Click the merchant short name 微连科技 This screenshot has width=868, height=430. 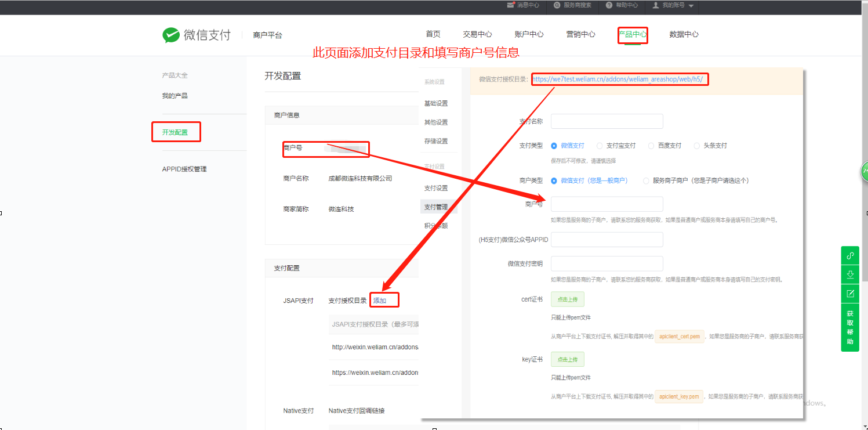point(341,209)
